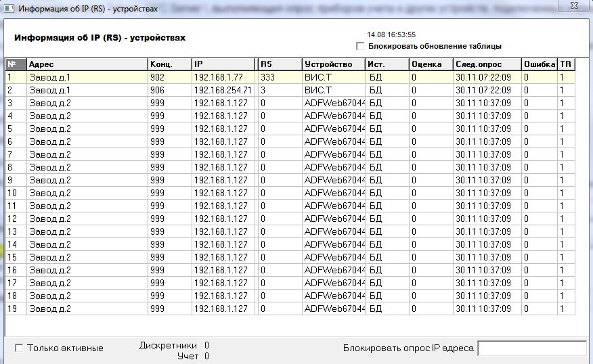The image size is (593, 364).
Task: Toggle the Только активные checkbox
Action: point(19,348)
